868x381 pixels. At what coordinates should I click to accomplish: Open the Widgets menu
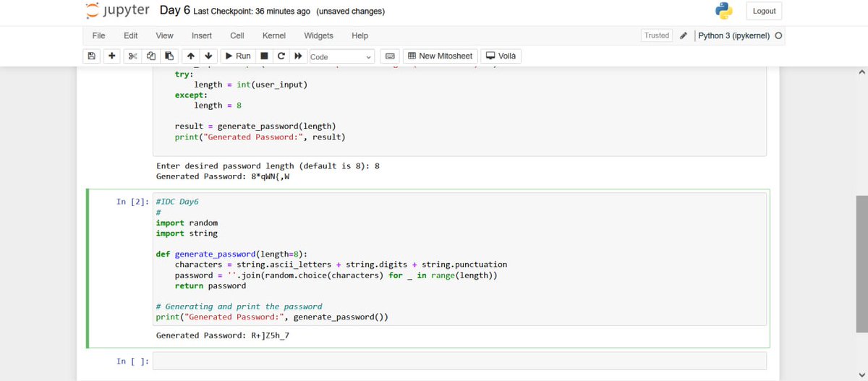click(319, 35)
